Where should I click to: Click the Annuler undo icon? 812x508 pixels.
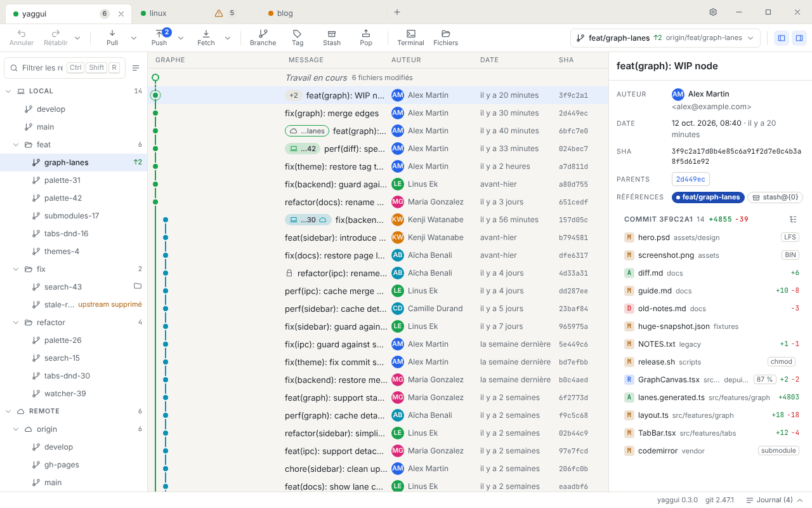coord(22,34)
